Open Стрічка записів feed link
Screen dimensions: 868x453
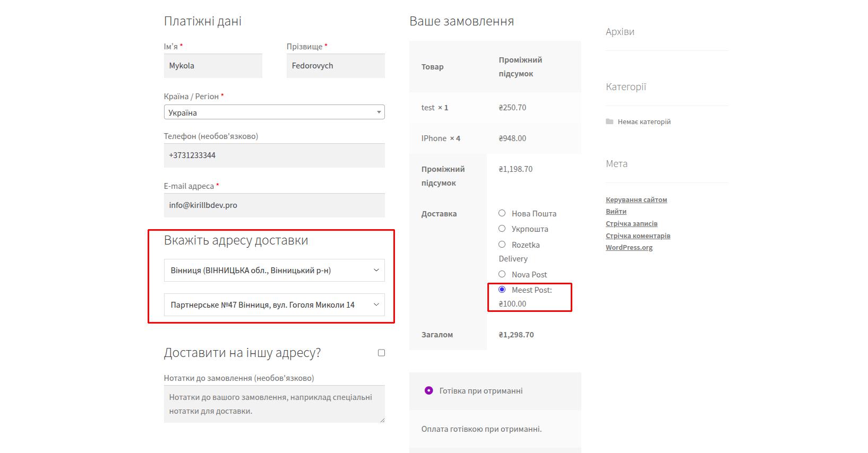(x=631, y=224)
